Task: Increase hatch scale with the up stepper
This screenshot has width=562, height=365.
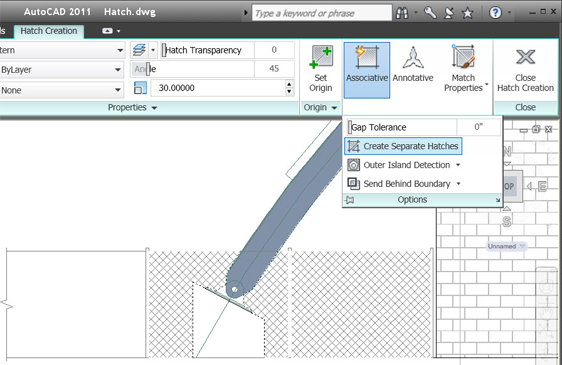Action: (x=289, y=84)
